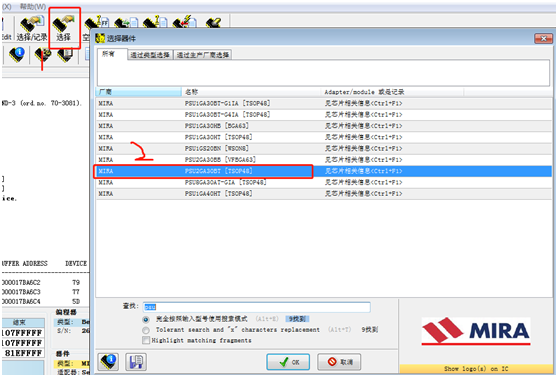Select Tolerant search radio button
This screenshot has height=377, width=558.
coord(146,330)
